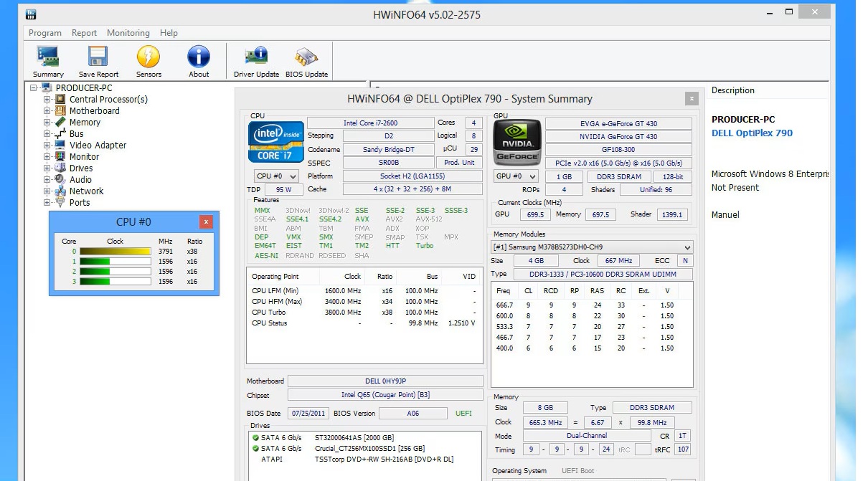868x481 pixels.
Task: Close the System Summary panel
Action: tap(692, 99)
